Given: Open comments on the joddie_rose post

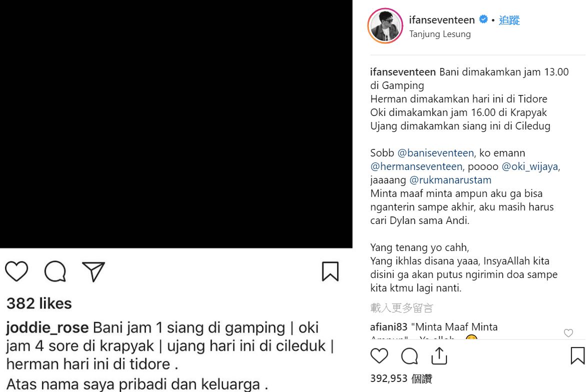Looking at the screenshot, I should pyautogui.click(x=55, y=271).
